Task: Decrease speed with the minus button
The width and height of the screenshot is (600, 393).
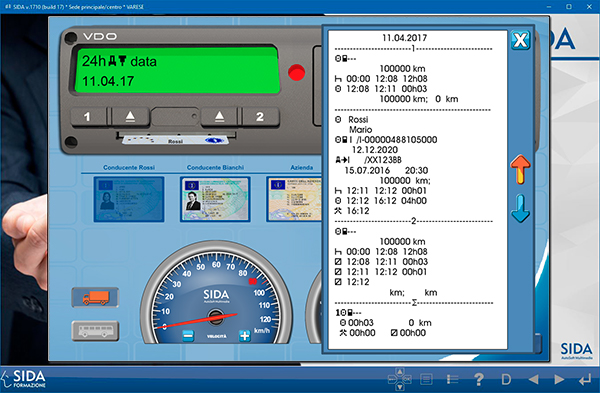Action: click(x=188, y=336)
